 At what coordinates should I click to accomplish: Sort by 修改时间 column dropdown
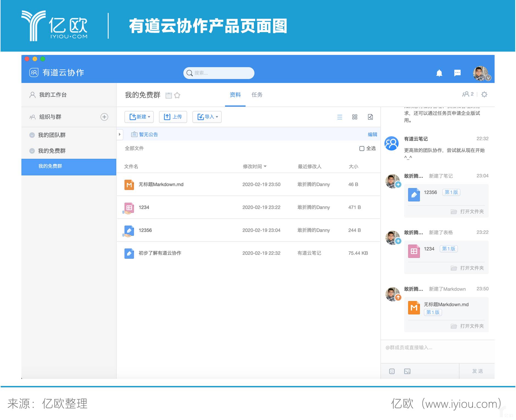pos(254,167)
